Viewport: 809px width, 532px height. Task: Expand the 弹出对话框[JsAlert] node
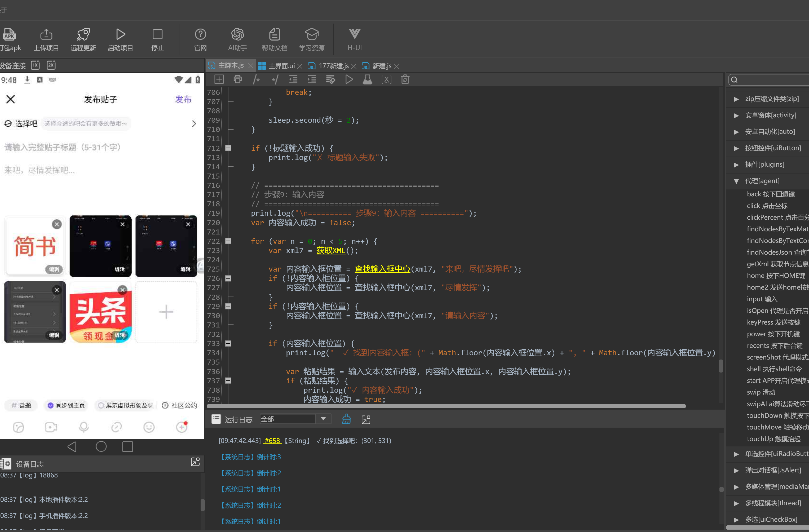coord(736,471)
